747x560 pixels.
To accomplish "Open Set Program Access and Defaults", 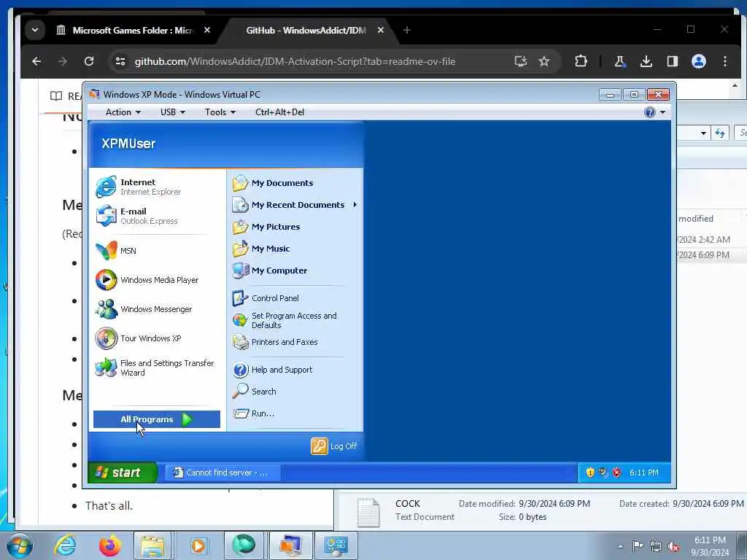I will (x=285, y=321).
